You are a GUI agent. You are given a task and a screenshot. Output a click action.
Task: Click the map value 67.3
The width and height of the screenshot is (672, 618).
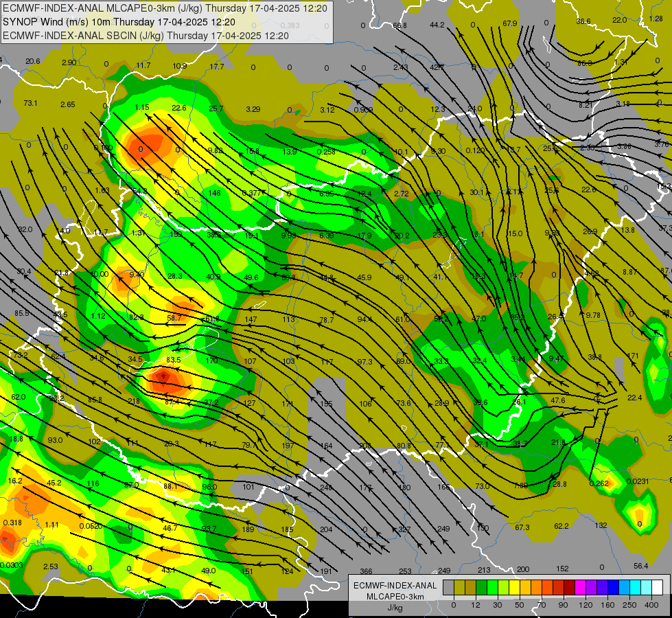click(522, 527)
